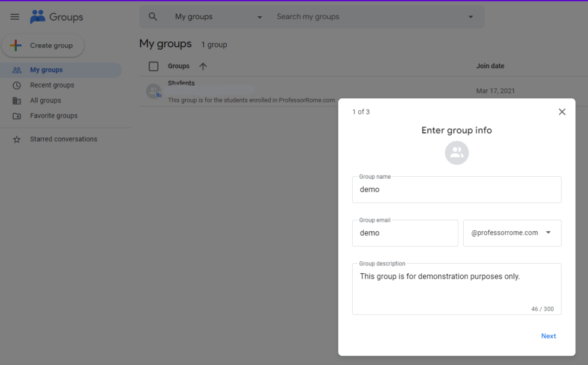This screenshot has width=588, height=365.
Task: Click the Groups logo icon
Action: click(x=37, y=16)
